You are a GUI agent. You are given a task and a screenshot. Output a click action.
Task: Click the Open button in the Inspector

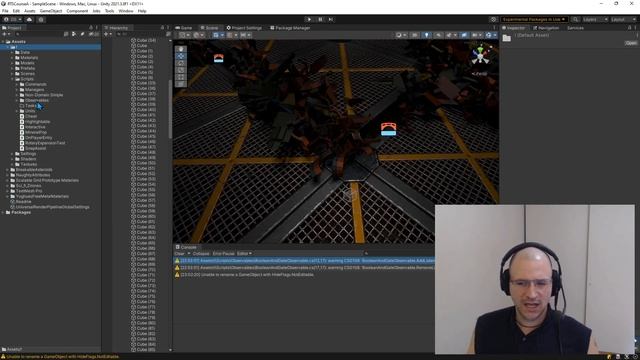coord(631,43)
